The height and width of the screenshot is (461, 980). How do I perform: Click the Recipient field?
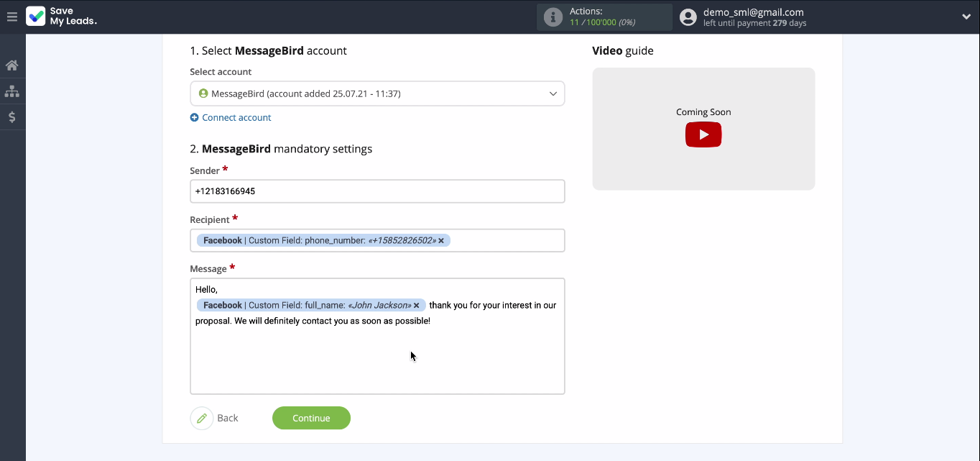(x=377, y=240)
